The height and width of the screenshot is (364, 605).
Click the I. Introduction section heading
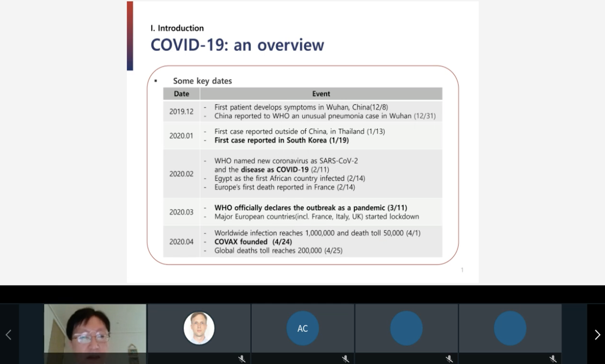tap(177, 28)
